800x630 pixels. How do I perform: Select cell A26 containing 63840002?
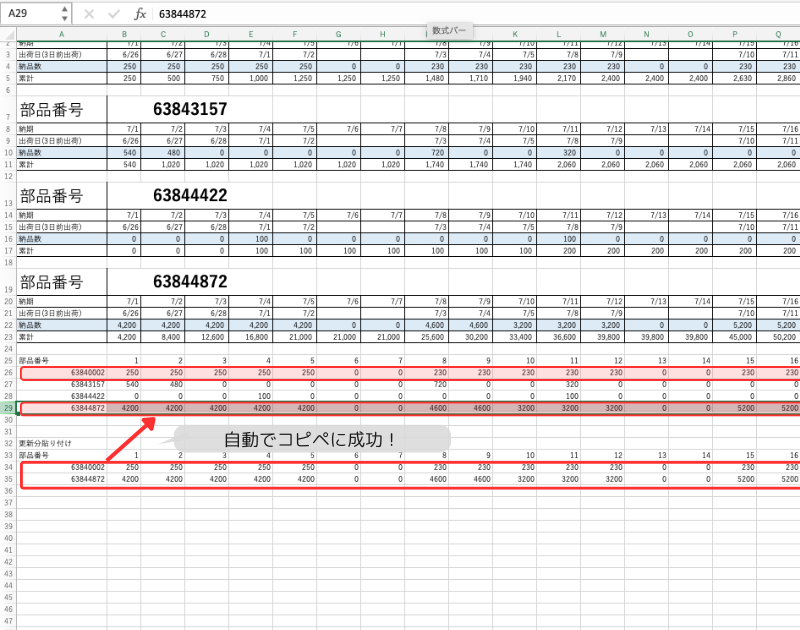pyautogui.click(x=62, y=372)
